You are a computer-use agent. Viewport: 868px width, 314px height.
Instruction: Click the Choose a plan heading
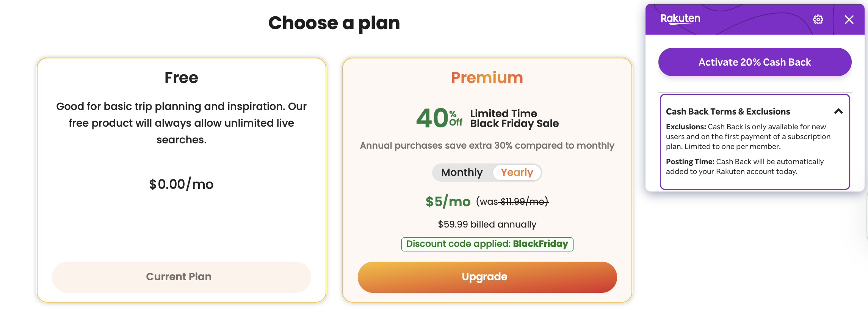coord(334,23)
